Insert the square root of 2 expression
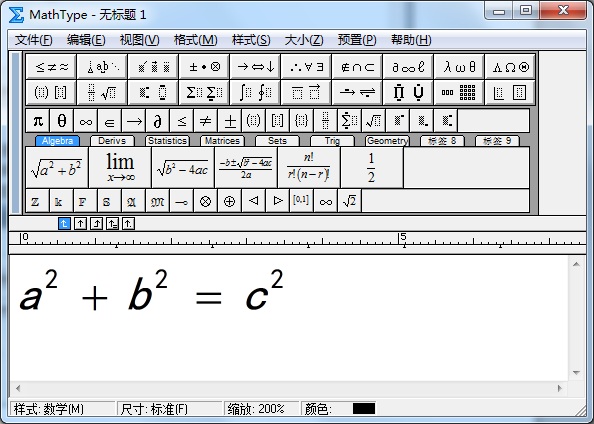Screen dimensions: 594x424 [349, 201]
